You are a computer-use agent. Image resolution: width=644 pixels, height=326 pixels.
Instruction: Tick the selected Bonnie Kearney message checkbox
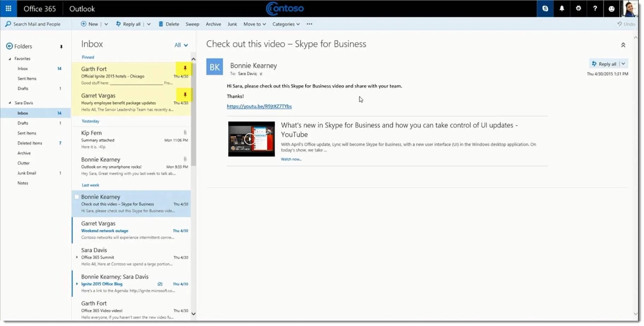[x=77, y=197]
